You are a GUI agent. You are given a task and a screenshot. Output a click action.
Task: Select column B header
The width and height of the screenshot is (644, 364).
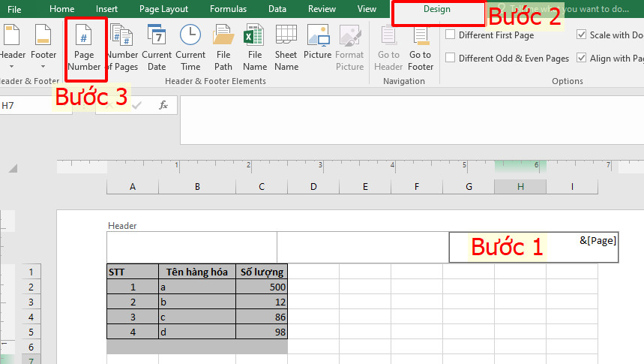(197, 187)
